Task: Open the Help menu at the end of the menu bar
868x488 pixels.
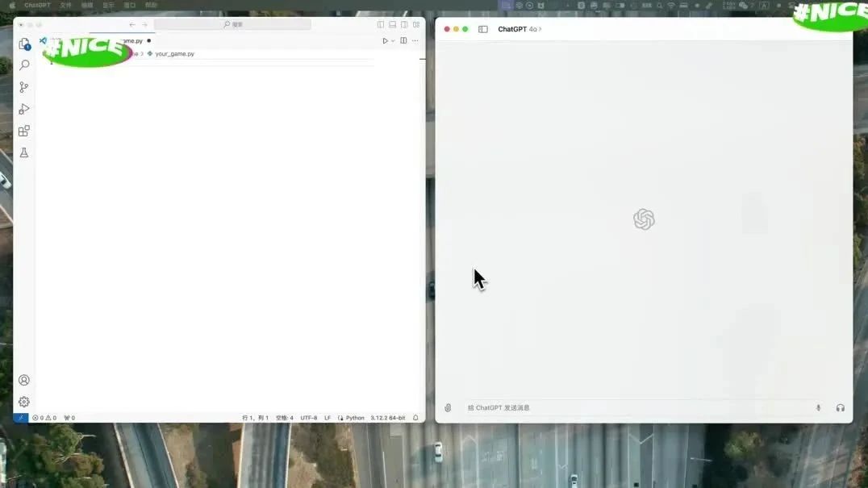Action: 151,5
